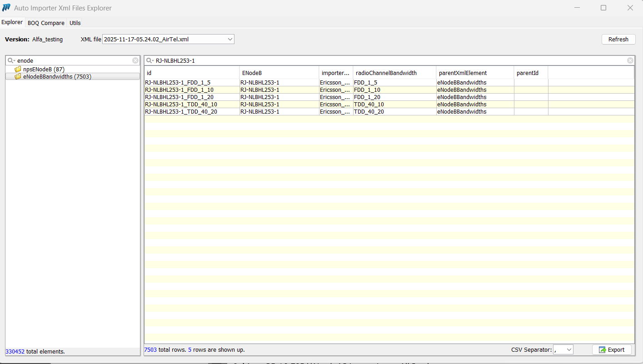The height and width of the screenshot is (364, 643).
Task: Click the Auto Importer app logo icon
Action: [6, 8]
